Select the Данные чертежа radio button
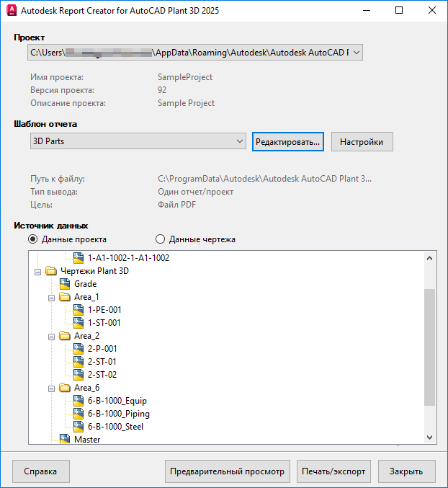This screenshot has height=488, width=448. [x=160, y=239]
